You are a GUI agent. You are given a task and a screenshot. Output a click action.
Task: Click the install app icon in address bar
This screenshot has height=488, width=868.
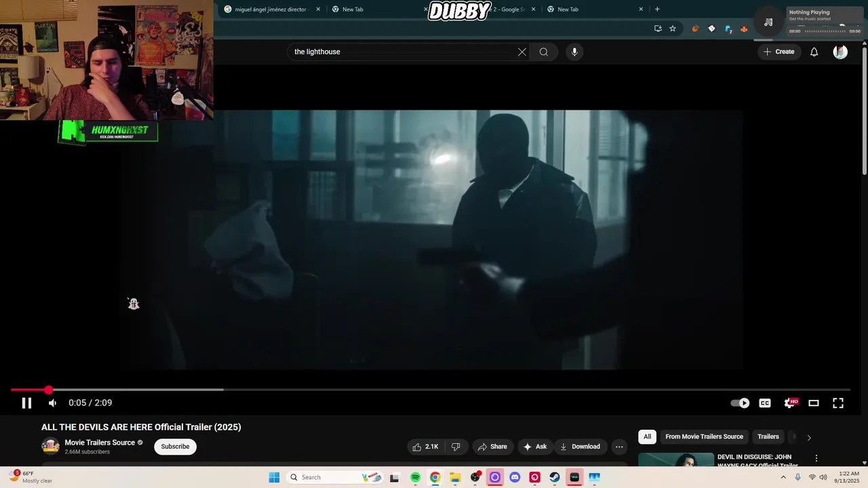(658, 28)
